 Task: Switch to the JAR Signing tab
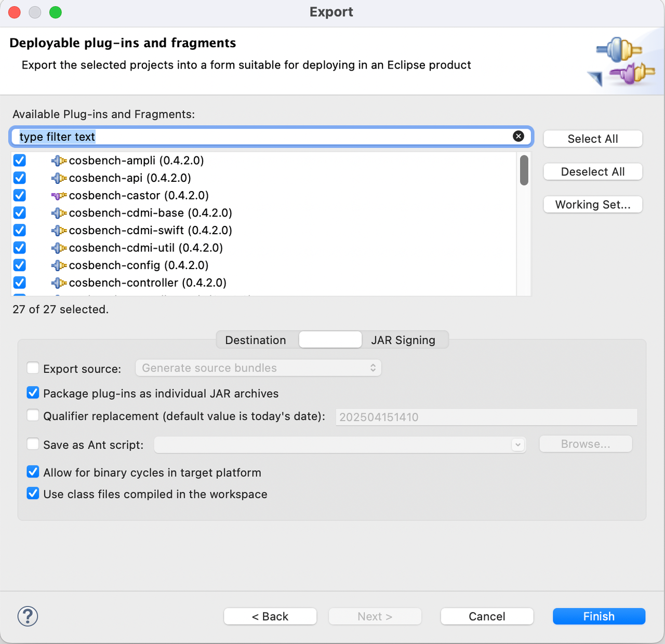[403, 340]
